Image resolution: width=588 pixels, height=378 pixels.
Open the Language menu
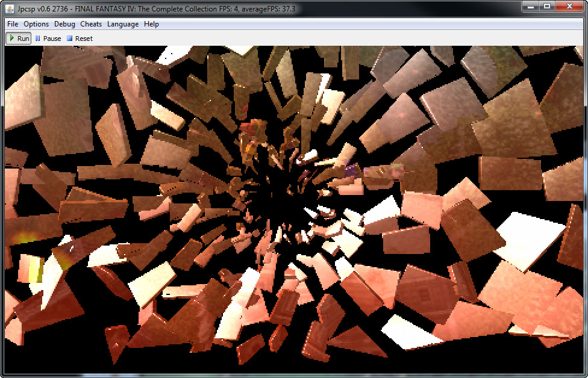123,24
